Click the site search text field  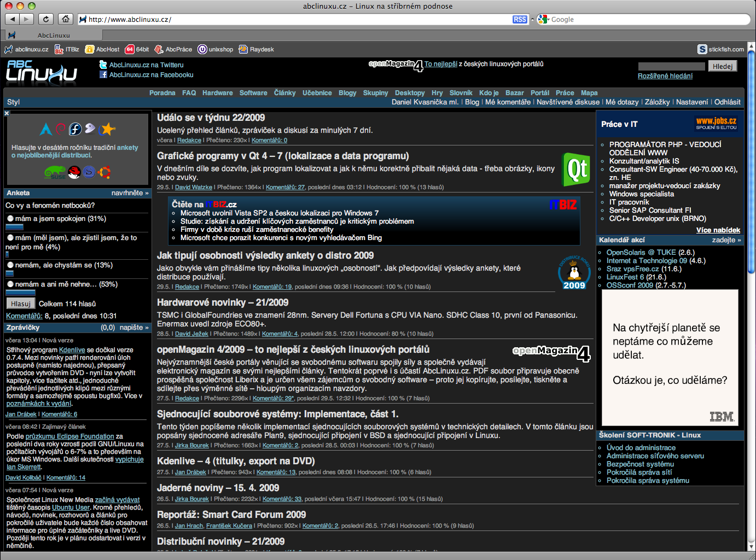tap(672, 66)
